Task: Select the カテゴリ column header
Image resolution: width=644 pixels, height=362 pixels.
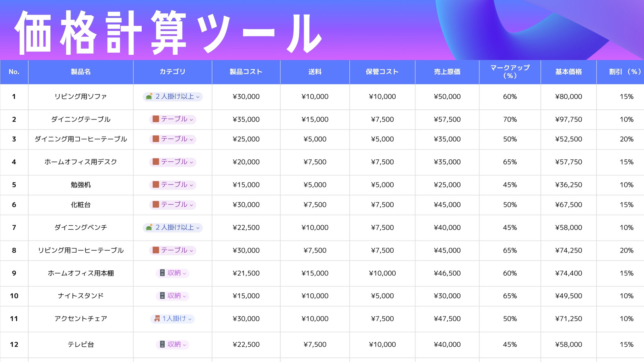Action: pyautogui.click(x=173, y=72)
